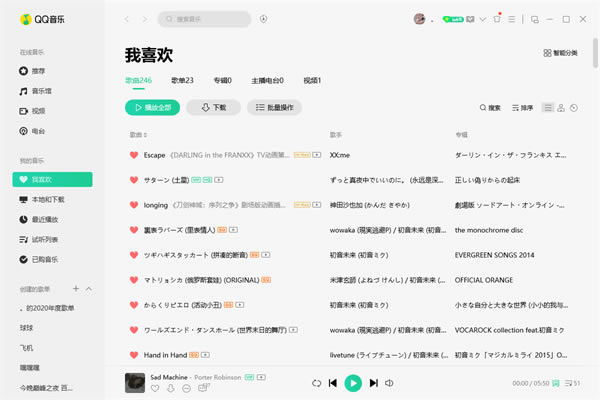The width and height of the screenshot is (600, 400).
Task: Download the currently playing song
Action: pos(171,388)
